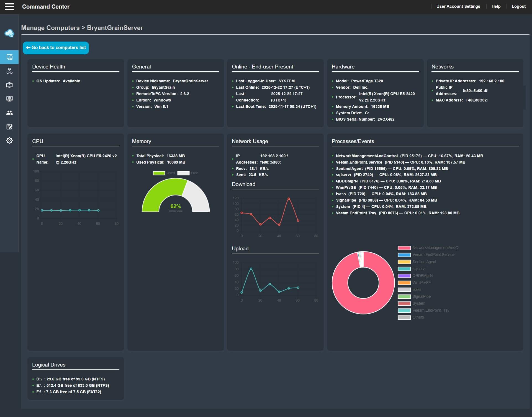Select the computers/devices sidebar icon
This screenshot has height=417, width=532.
click(9, 57)
